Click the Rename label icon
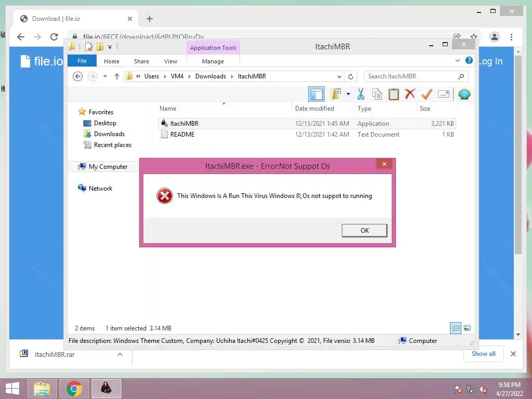Viewport: 532px width, 399px height. click(x=444, y=94)
